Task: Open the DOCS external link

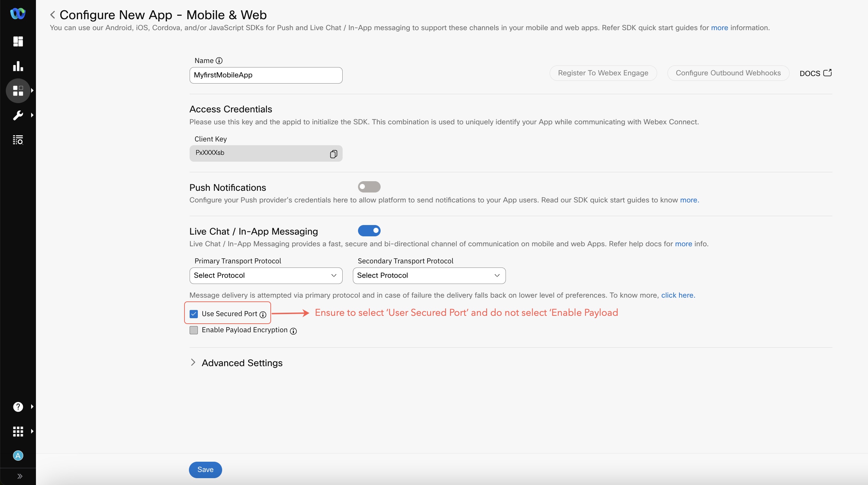Action: pyautogui.click(x=816, y=73)
